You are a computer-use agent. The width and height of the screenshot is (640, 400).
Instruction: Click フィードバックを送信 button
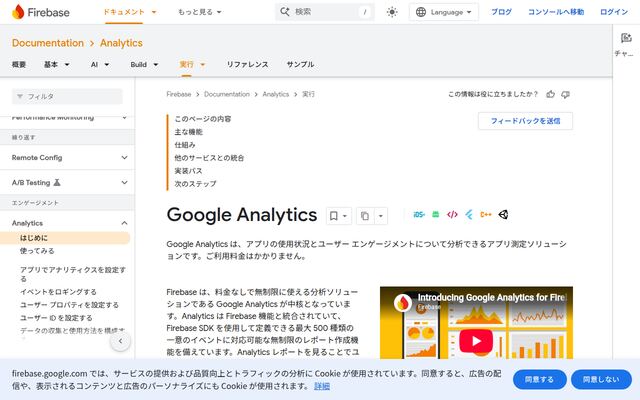point(525,121)
